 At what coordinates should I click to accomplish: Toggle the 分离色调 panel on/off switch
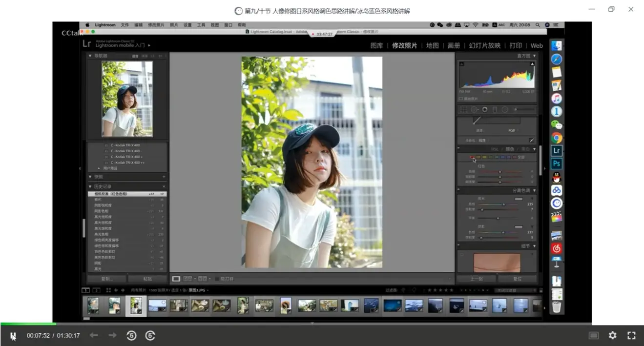459,190
